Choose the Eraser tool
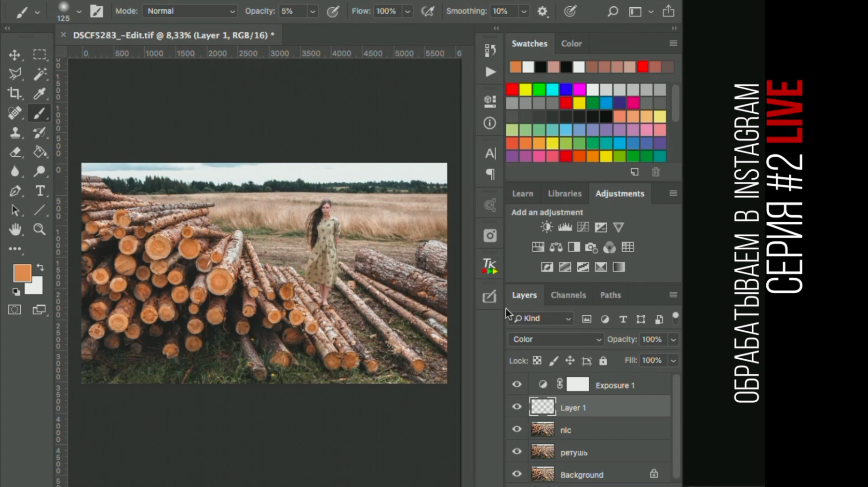 (14, 152)
